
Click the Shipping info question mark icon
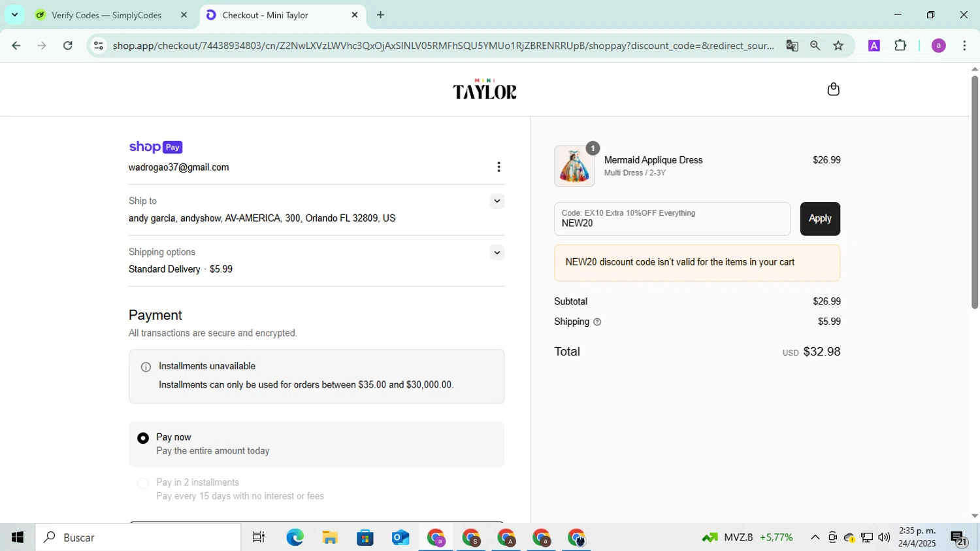[x=597, y=322]
